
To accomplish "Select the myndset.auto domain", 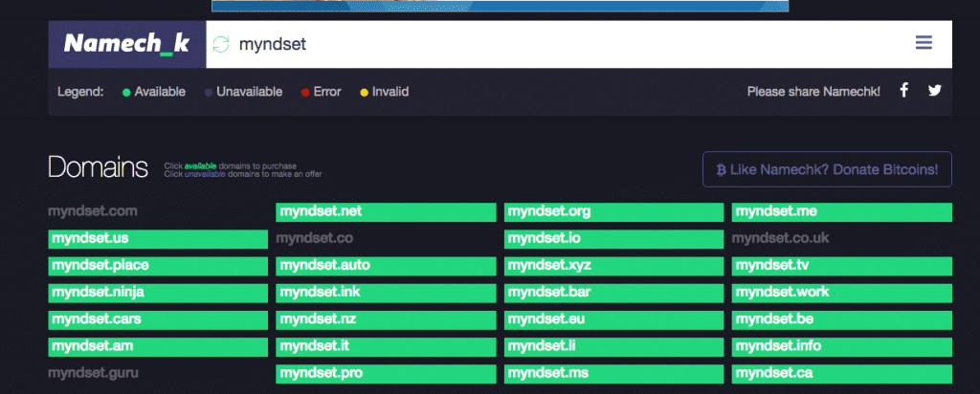I will [x=386, y=266].
